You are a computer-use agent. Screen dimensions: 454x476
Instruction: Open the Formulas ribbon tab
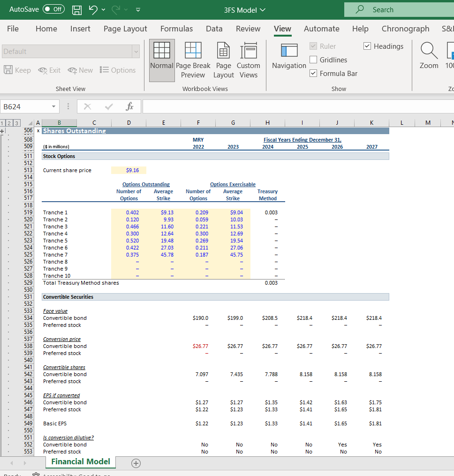[x=176, y=29]
